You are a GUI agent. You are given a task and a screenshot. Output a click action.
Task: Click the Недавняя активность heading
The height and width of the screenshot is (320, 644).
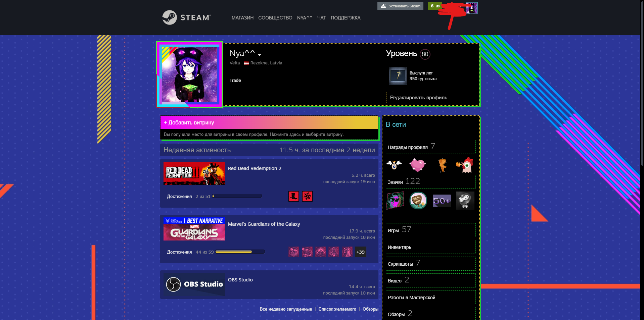(197, 150)
